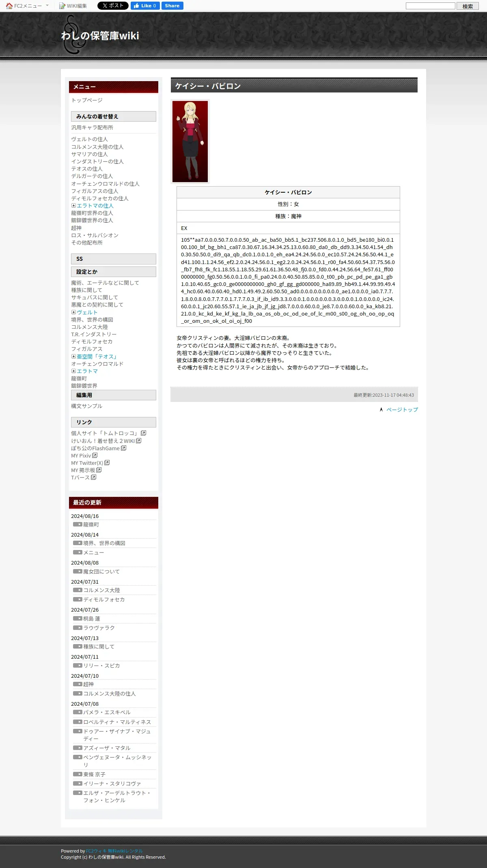Open the FC2 menu home icon

point(9,6)
